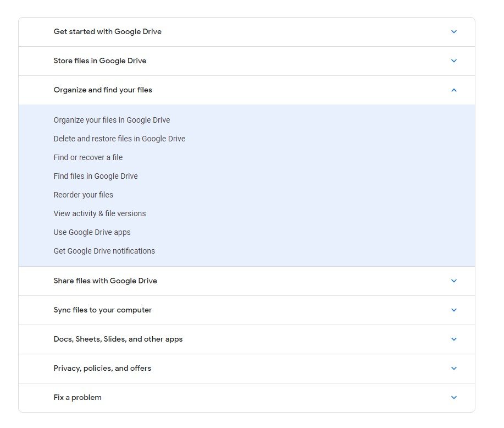Open Organize your files in Google Drive link
The image size is (504, 428).
tap(112, 120)
